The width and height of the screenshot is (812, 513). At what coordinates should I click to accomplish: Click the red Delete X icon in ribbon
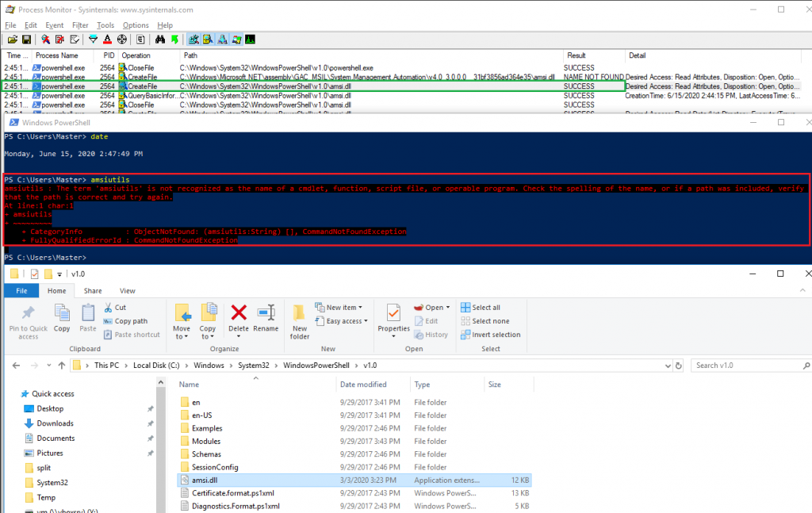[239, 312]
